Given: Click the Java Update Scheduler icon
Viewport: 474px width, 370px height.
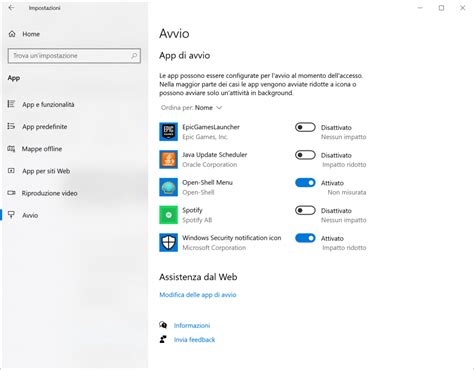Looking at the screenshot, I should point(168,159).
